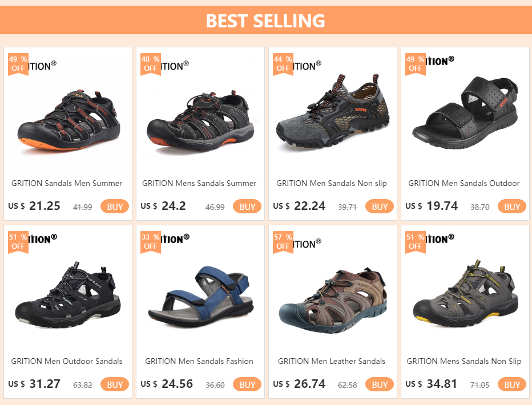View the blue strap sandal photo
Viewport: 532px width, 405px height.
[200, 297]
